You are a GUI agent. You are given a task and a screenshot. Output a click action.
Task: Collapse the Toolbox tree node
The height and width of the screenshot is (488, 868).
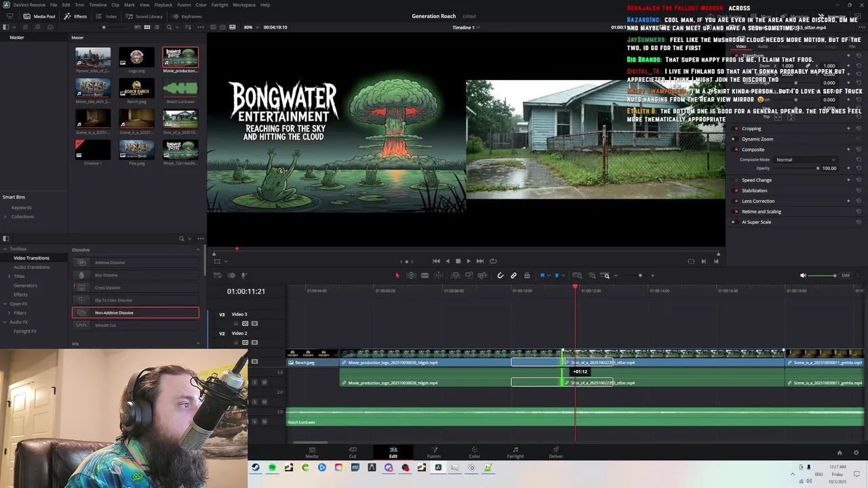(x=5, y=249)
